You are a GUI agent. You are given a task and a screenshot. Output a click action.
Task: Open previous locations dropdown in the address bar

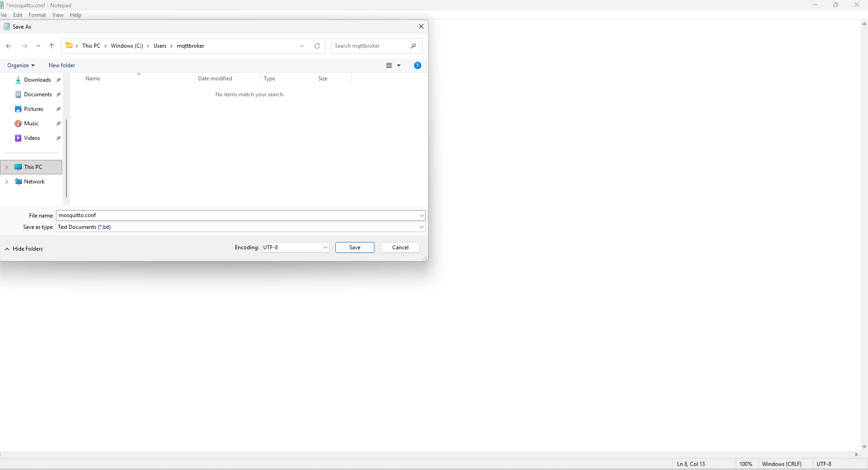pos(302,46)
